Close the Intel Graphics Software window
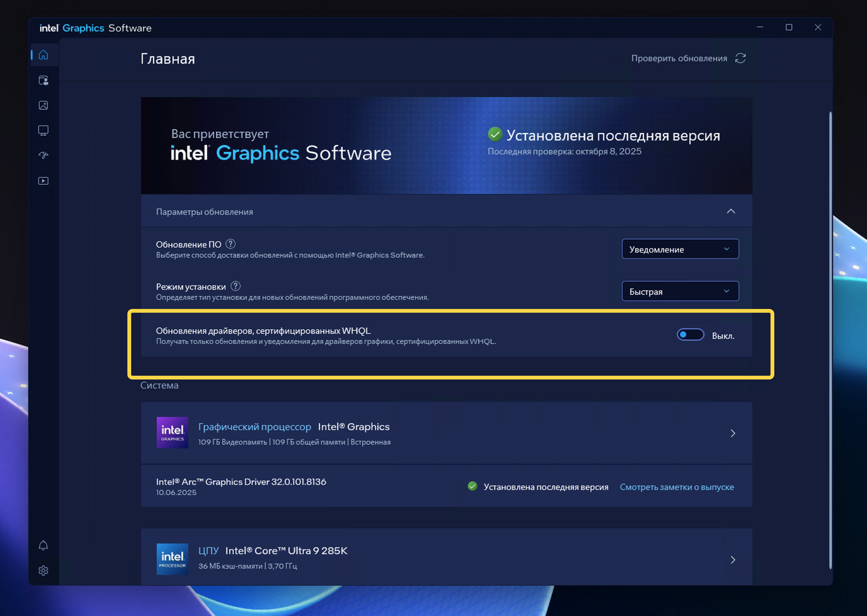Screen dimensions: 867x616 818,28
